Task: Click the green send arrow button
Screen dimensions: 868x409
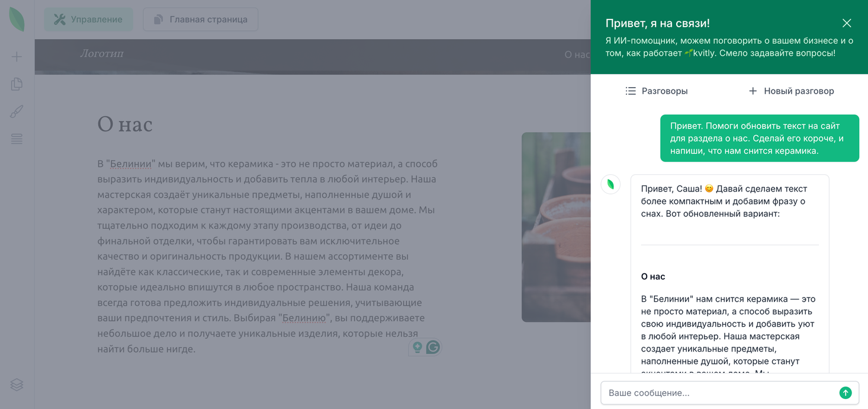Action: [x=846, y=393]
